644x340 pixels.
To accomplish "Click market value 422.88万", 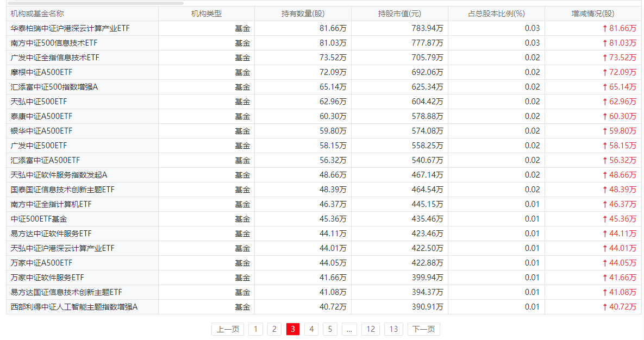I will pos(427,263).
